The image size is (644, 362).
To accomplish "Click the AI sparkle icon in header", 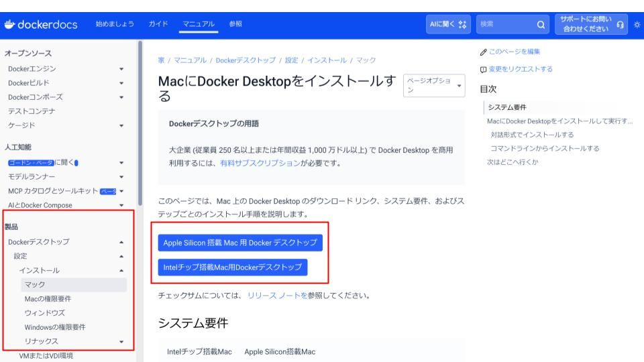I will (x=462, y=25).
